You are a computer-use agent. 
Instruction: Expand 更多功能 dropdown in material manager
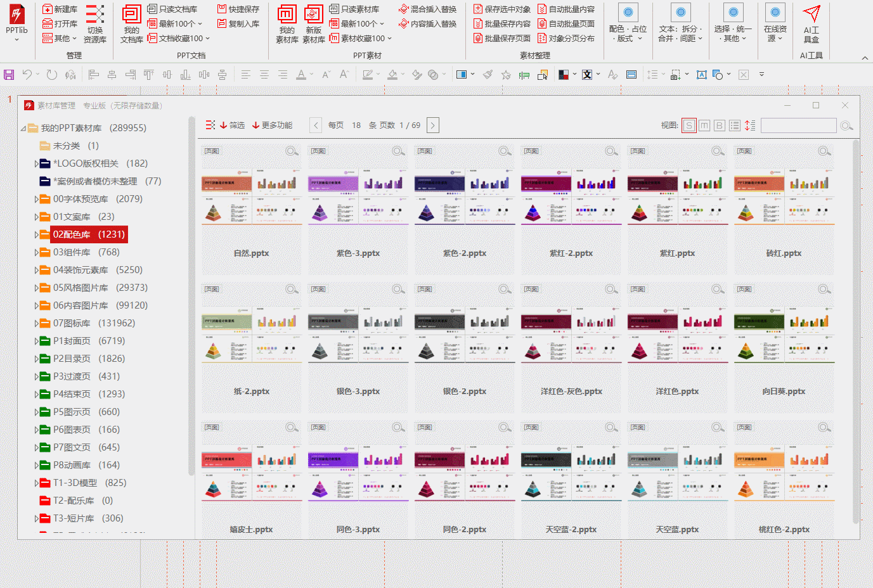point(272,125)
